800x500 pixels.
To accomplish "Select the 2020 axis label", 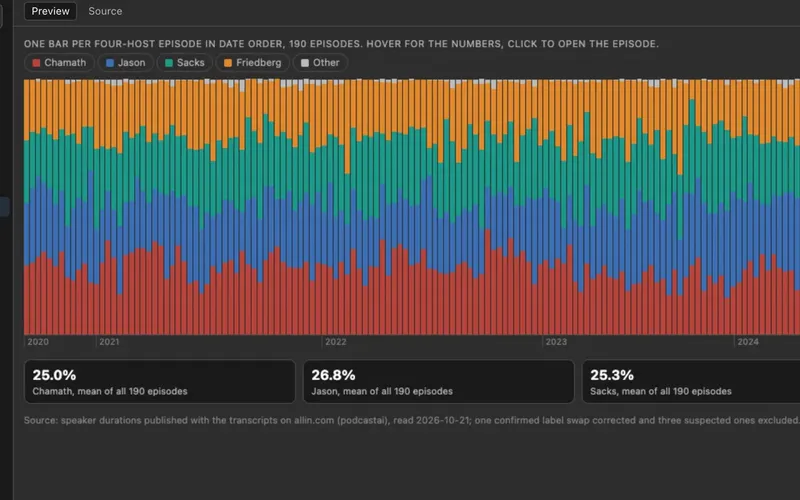I will pyautogui.click(x=38, y=342).
